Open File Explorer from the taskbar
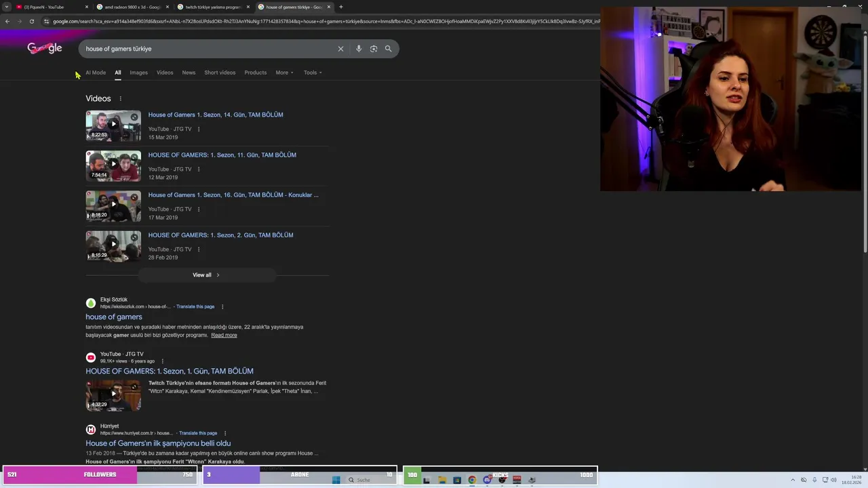868x488 pixels. click(442, 480)
